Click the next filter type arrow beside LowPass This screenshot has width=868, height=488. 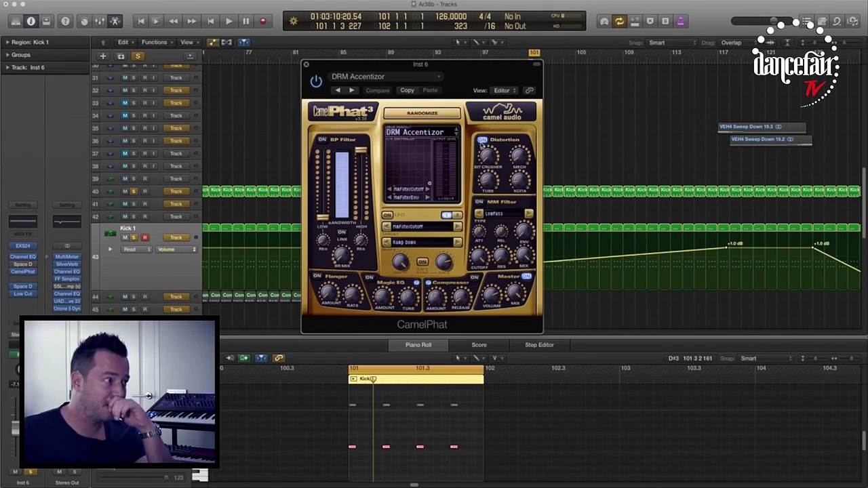click(x=528, y=213)
